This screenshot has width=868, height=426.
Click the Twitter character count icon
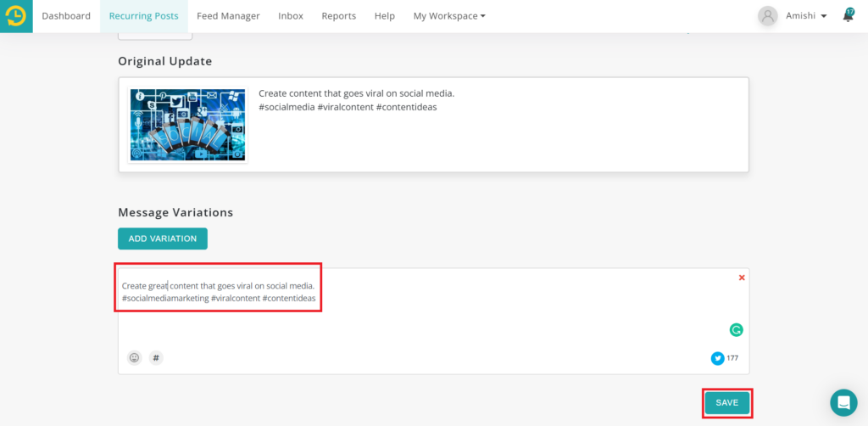pyautogui.click(x=717, y=358)
